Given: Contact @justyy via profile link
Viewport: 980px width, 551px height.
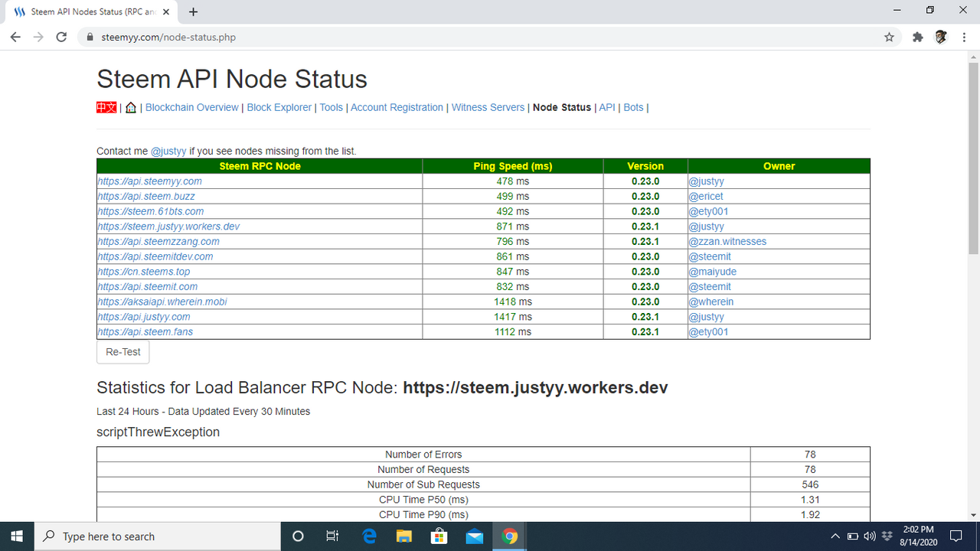Looking at the screenshot, I should click(168, 151).
